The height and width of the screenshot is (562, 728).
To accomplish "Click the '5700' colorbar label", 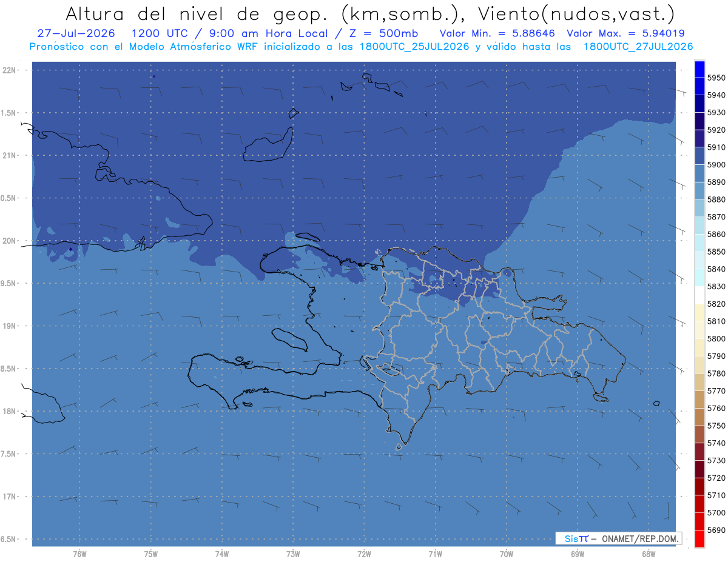I will [716, 512].
